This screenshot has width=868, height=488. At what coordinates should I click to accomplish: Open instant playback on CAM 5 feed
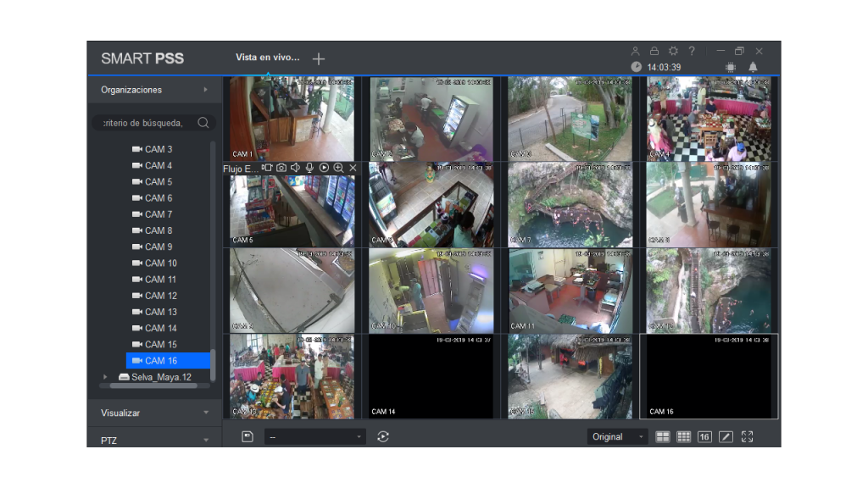[324, 168]
